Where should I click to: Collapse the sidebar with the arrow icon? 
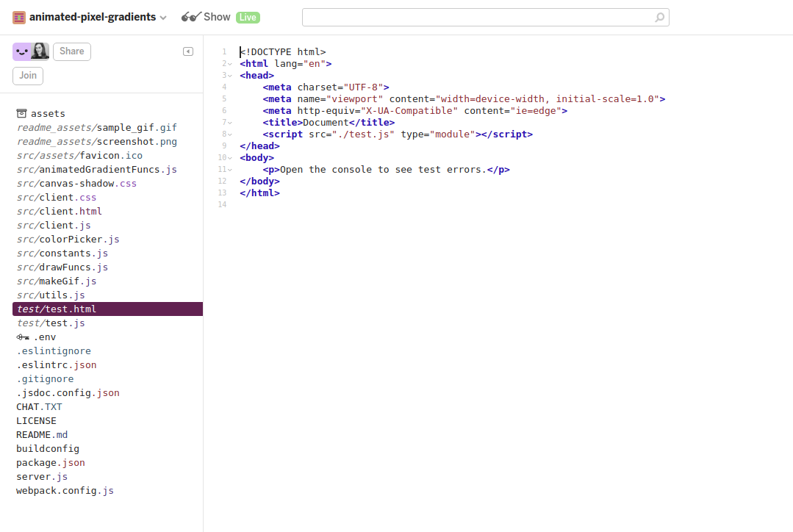tap(188, 51)
